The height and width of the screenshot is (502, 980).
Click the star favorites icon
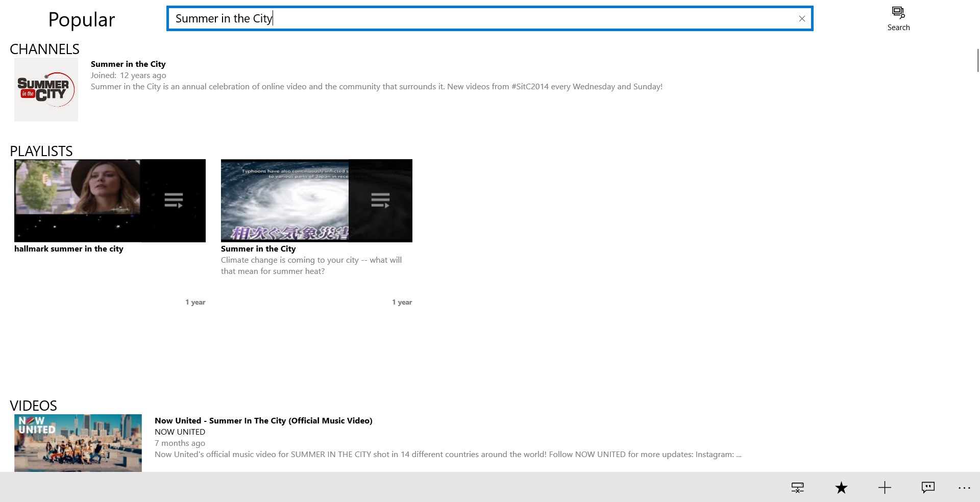click(841, 488)
